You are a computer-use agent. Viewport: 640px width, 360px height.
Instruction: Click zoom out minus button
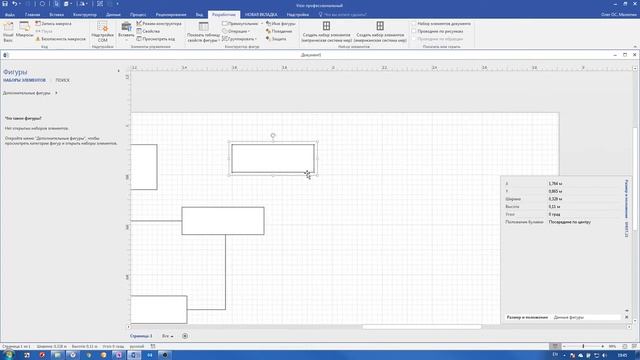coord(564,346)
